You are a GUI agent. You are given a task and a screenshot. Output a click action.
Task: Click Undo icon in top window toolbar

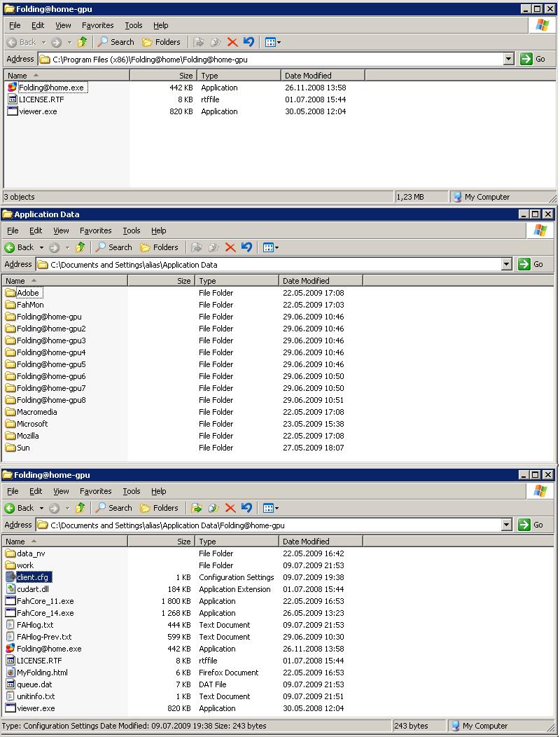coord(248,42)
